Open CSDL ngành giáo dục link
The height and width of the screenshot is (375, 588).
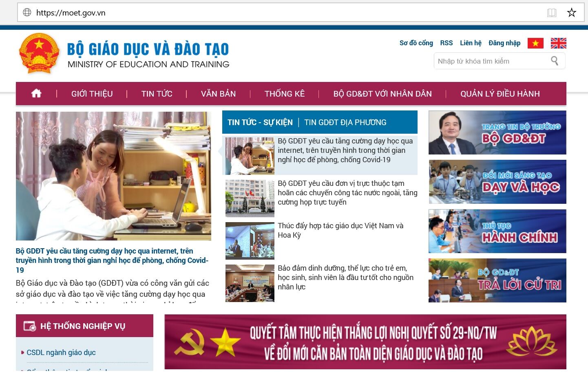(x=61, y=353)
